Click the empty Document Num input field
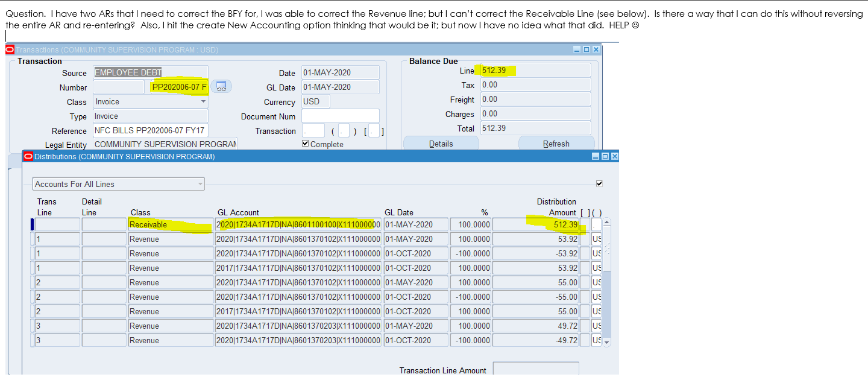 [340, 115]
